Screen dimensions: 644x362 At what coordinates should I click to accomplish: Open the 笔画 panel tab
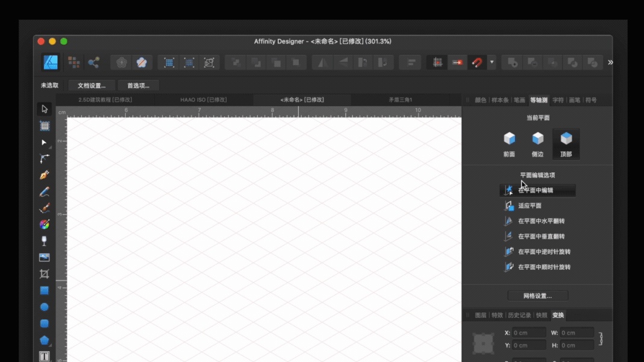click(519, 100)
